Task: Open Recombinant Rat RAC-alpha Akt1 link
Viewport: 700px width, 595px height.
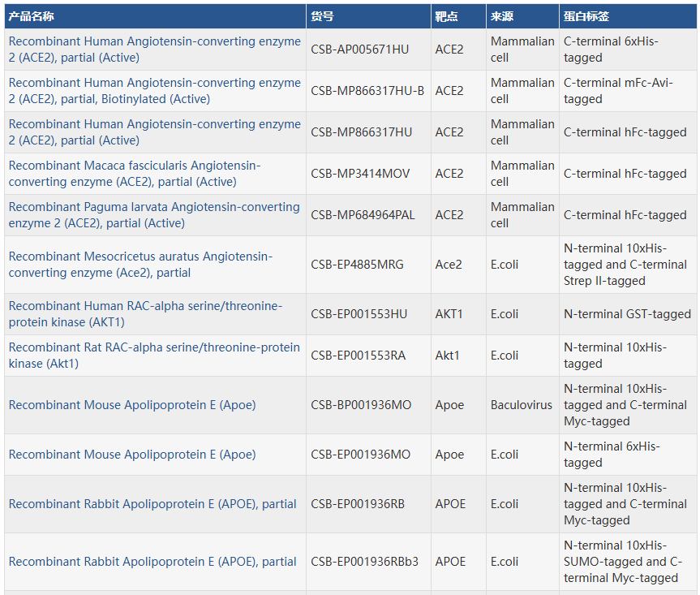Action: 154,356
